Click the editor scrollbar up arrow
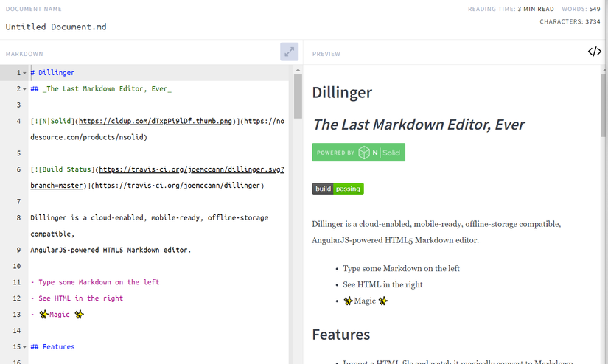 [298, 70]
